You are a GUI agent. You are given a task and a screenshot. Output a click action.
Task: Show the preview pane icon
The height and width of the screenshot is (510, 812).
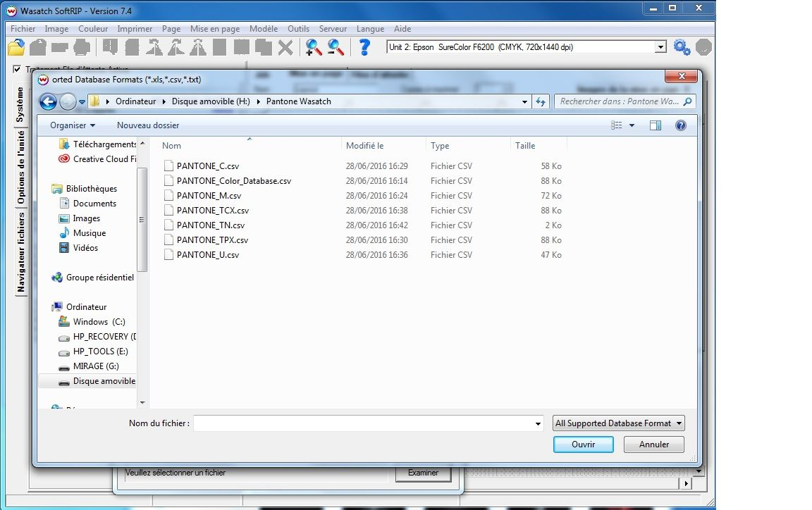[x=655, y=125]
